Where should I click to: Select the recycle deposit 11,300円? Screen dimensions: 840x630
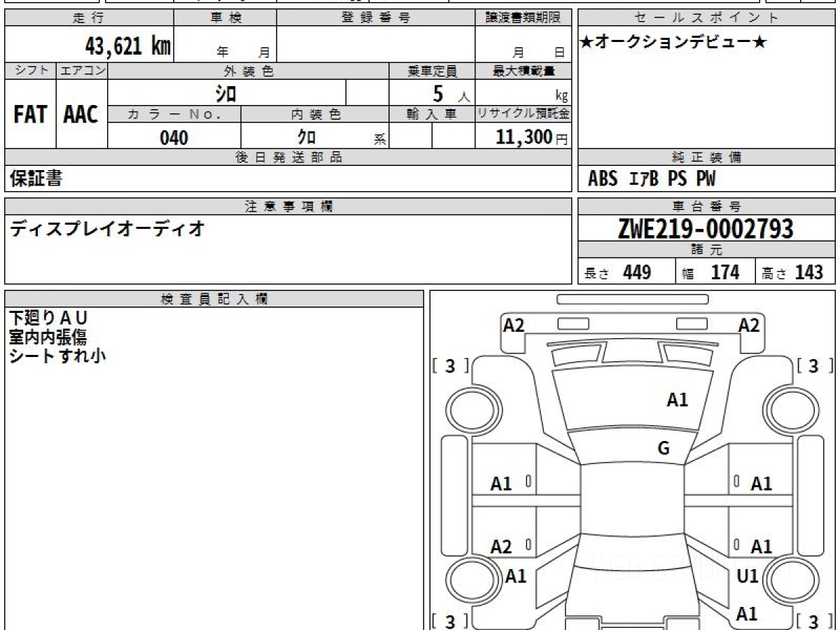531,137
